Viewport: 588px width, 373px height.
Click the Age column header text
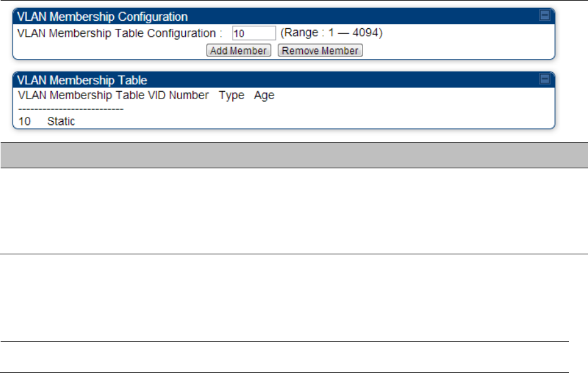(264, 95)
